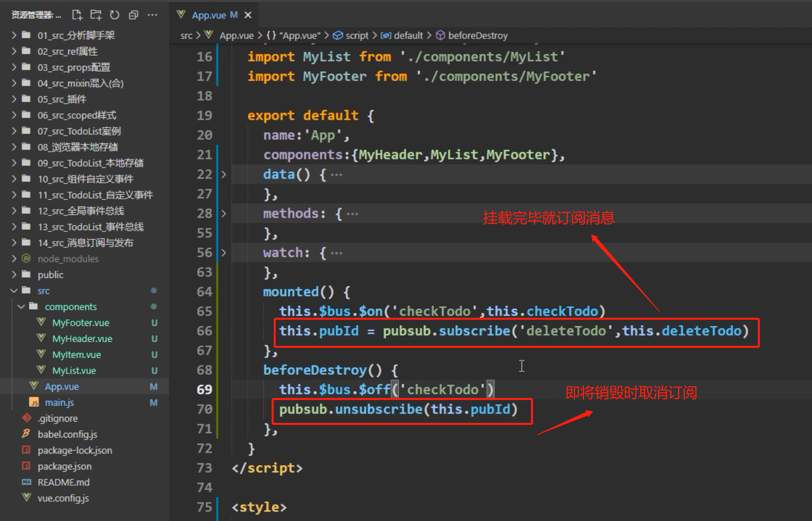Refresh the explorer with the refresh icon
This screenshot has height=521, width=812.
click(115, 15)
